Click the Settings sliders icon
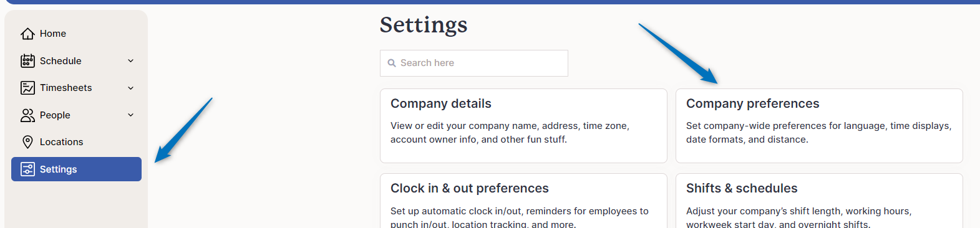 point(27,169)
